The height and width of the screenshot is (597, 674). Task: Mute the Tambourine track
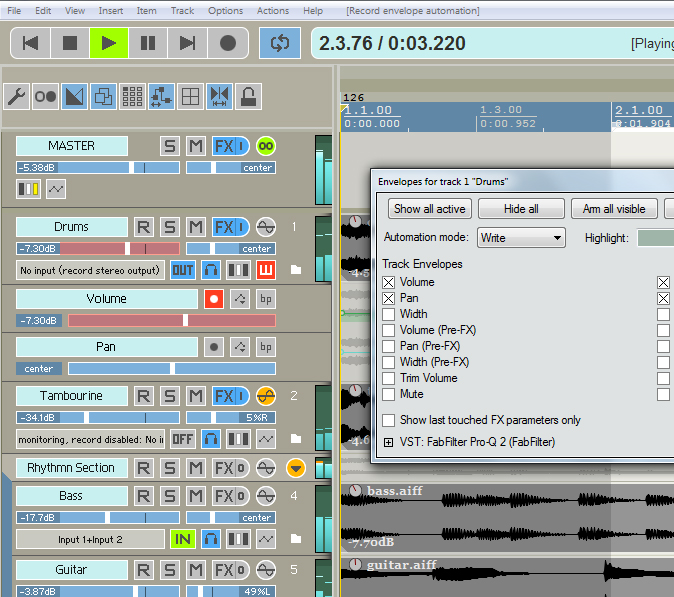coord(196,396)
